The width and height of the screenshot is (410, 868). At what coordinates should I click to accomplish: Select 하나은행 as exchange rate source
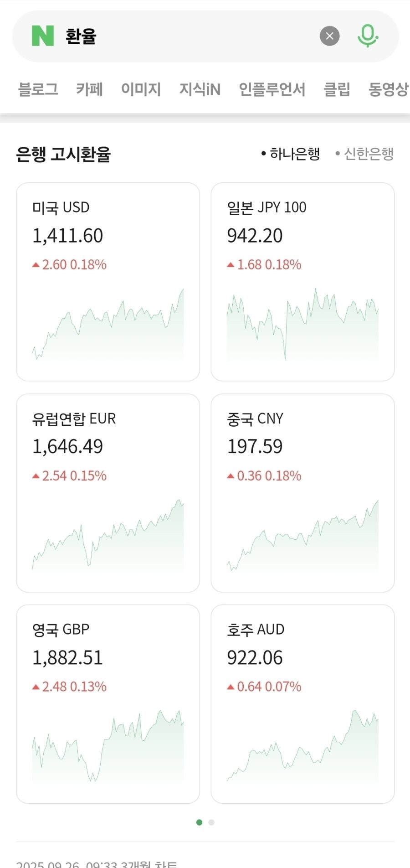[x=291, y=154]
